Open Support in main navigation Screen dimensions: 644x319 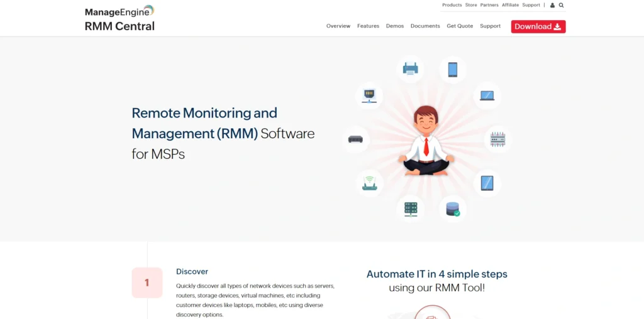coord(491,26)
